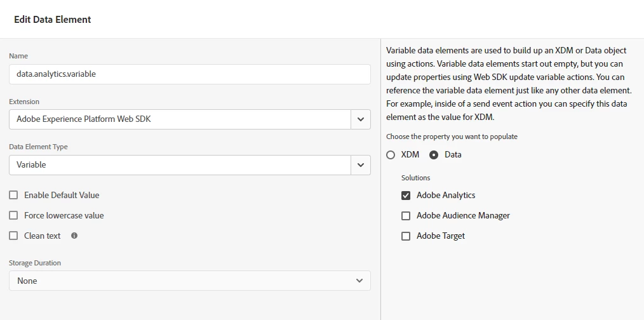This screenshot has height=320, width=644.
Task: Click the 'Choose the property you want to populate' text
Action: pyautogui.click(x=452, y=137)
